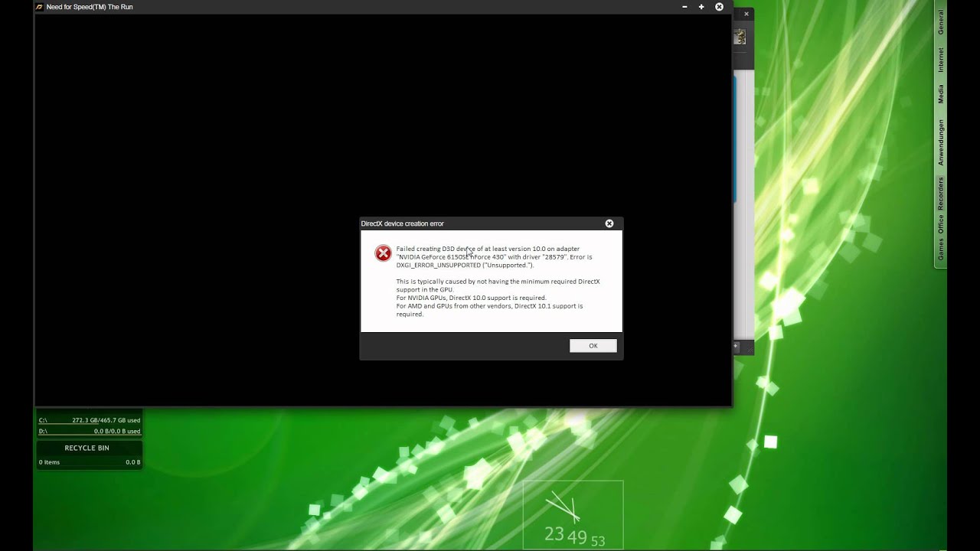The image size is (980, 551).
Task: Select the Recorders tab in side dock
Action: click(x=941, y=194)
